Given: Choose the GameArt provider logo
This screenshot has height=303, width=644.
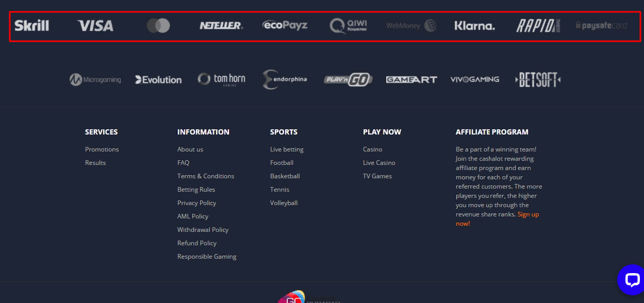Looking at the screenshot, I should [411, 79].
